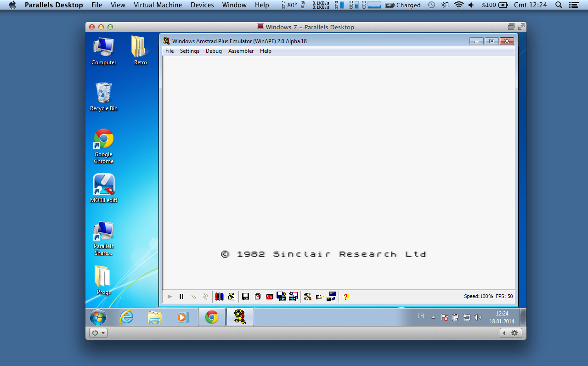588x366 pixels.
Task: Select Parallels Shared Folders desktop shortcut
Action: pos(104,238)
